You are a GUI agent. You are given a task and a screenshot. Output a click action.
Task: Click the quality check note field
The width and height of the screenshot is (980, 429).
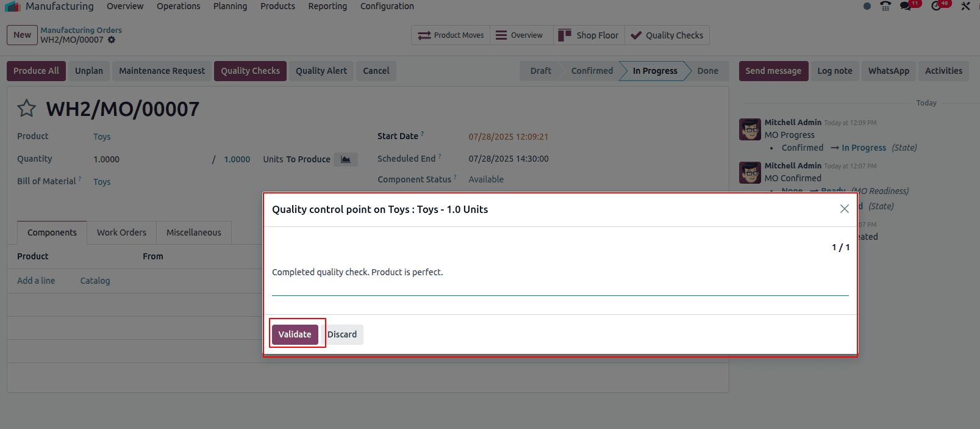click(560, 279)
